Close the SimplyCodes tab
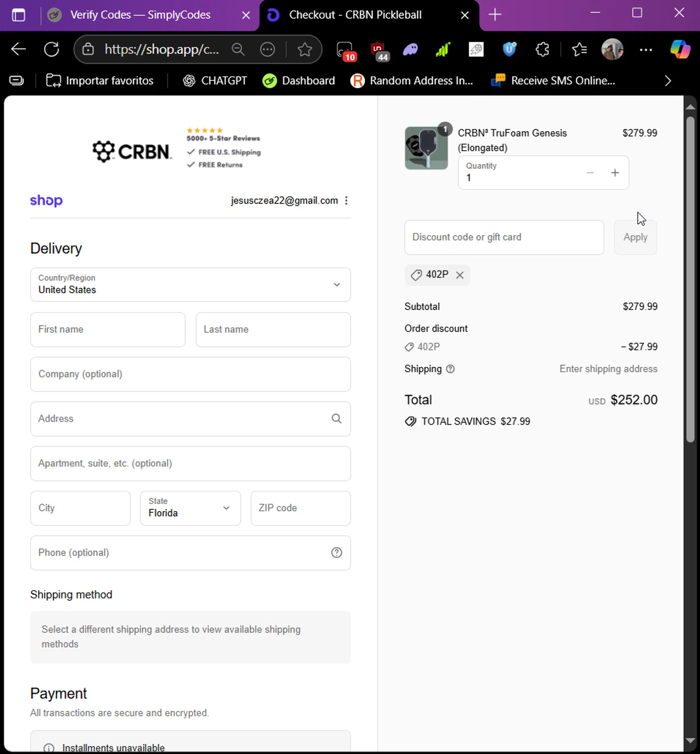The width and height of the screenshot is (700, 754). (x=246, y=15)
